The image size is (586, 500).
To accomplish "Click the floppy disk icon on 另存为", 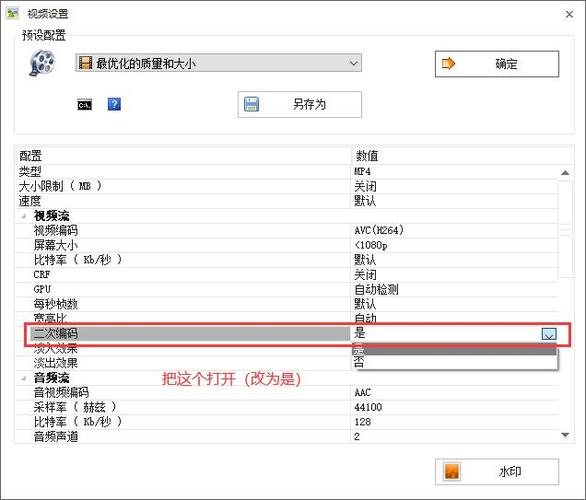I will tap(252, 104).
